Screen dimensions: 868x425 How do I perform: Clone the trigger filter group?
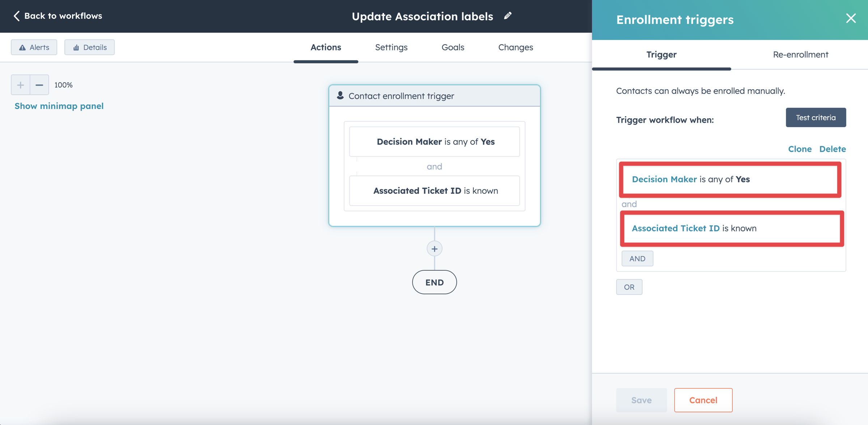[800, 149]
